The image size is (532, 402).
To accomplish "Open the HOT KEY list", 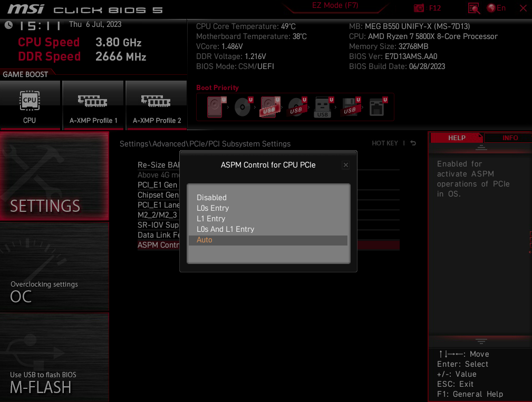I will point(385,143).
